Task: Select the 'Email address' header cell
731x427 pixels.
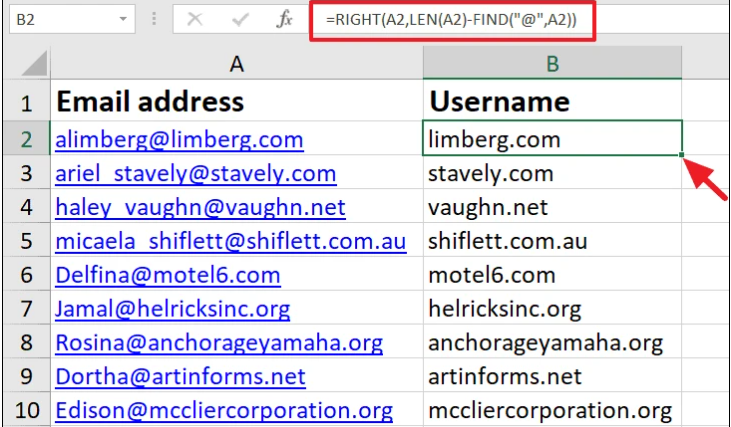Action: [x=237, y=101]
